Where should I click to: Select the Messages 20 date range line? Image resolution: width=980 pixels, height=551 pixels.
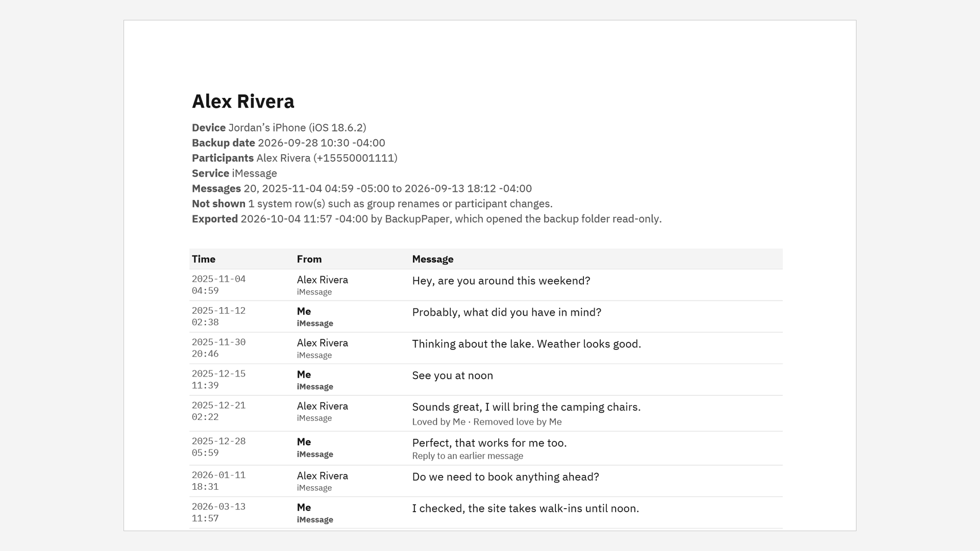tap(362, 189)
